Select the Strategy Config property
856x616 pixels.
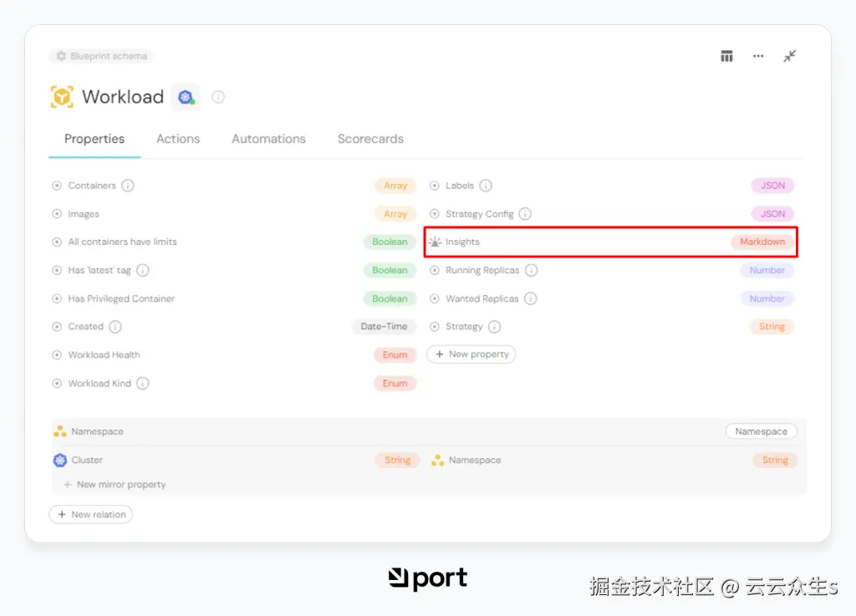pyautogui.click(x=611, y=214)
